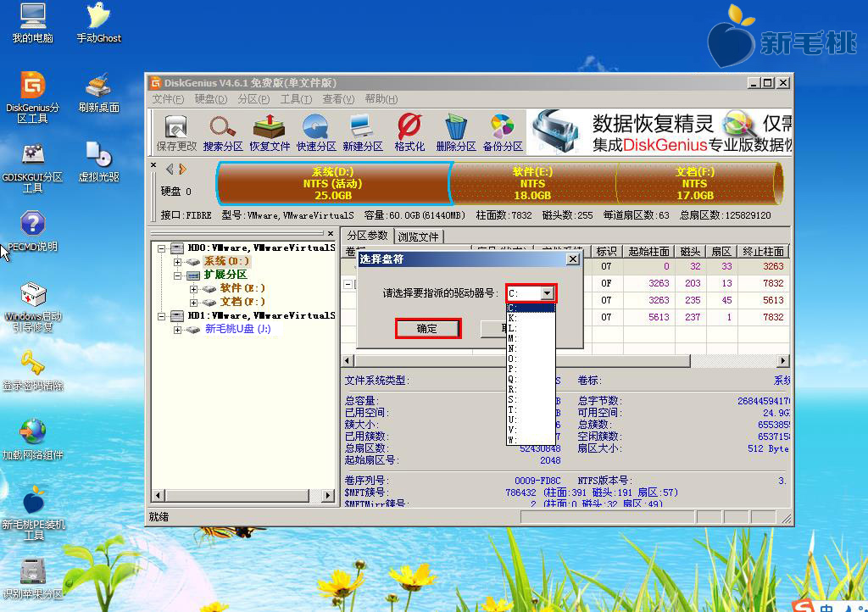Choose L: from the drive letter list
The image size is (868, 612).
531,328
